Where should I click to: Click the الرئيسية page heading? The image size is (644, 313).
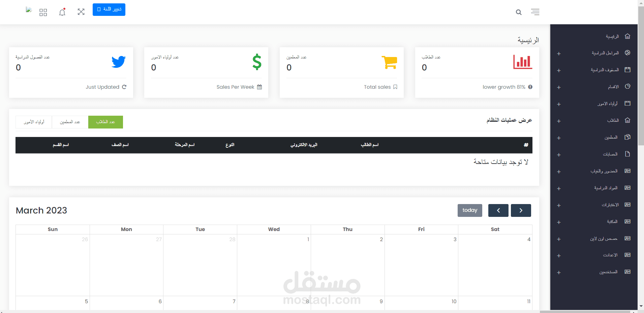528,40
